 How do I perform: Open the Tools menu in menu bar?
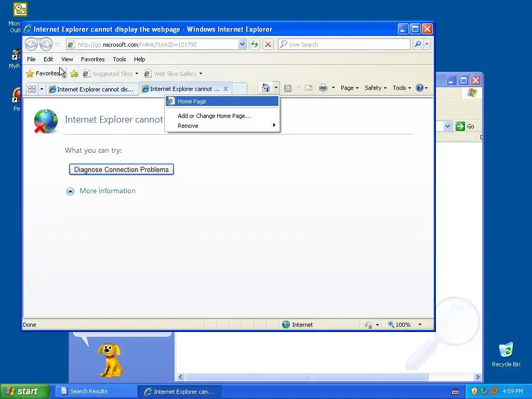pos(119,59)
